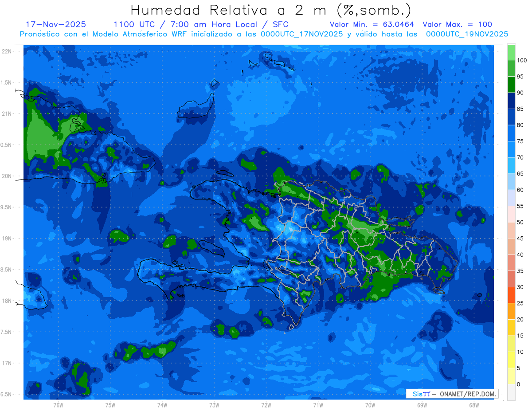Click the '69W' longitude axis label

tap(422, 405)
